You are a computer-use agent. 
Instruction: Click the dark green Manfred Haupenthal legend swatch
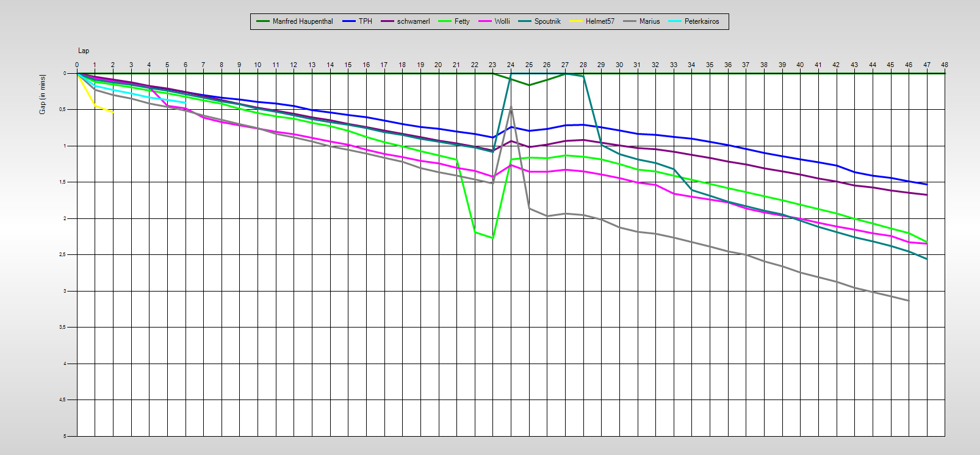tap(263, 21)
